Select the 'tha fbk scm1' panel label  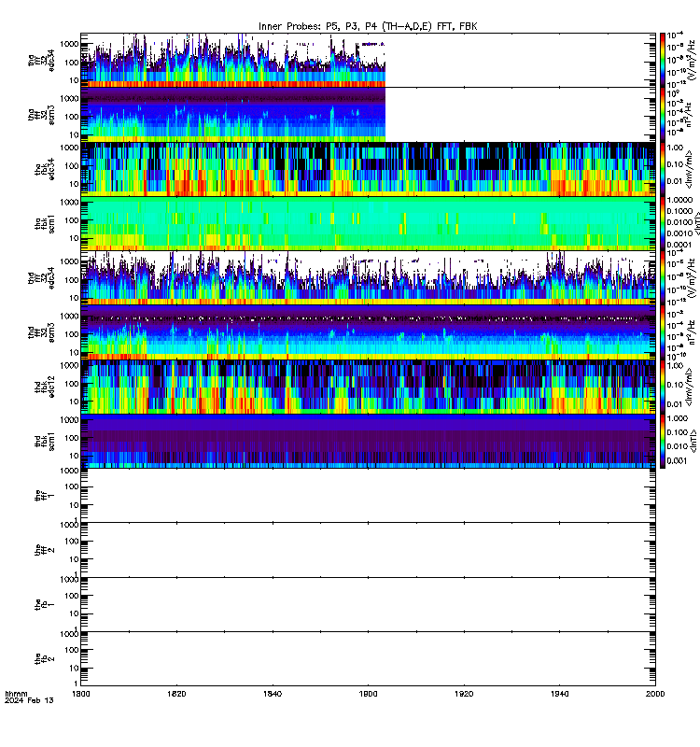(x=44, y=224)
